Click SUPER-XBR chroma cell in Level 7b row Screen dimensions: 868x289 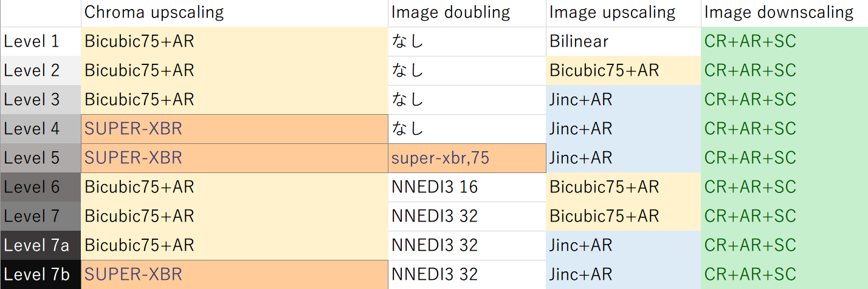(x=234, y=274)
